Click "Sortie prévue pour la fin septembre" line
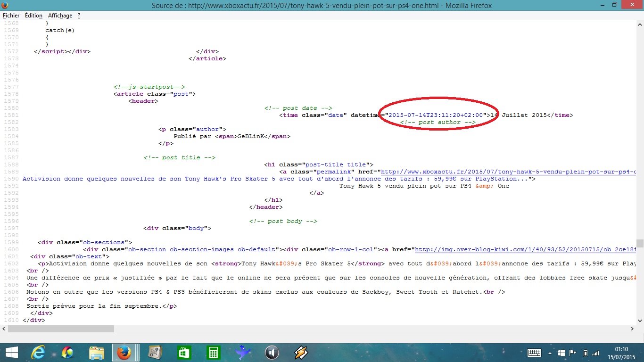Viewport: 644px width, 362px height. (102, 306)
